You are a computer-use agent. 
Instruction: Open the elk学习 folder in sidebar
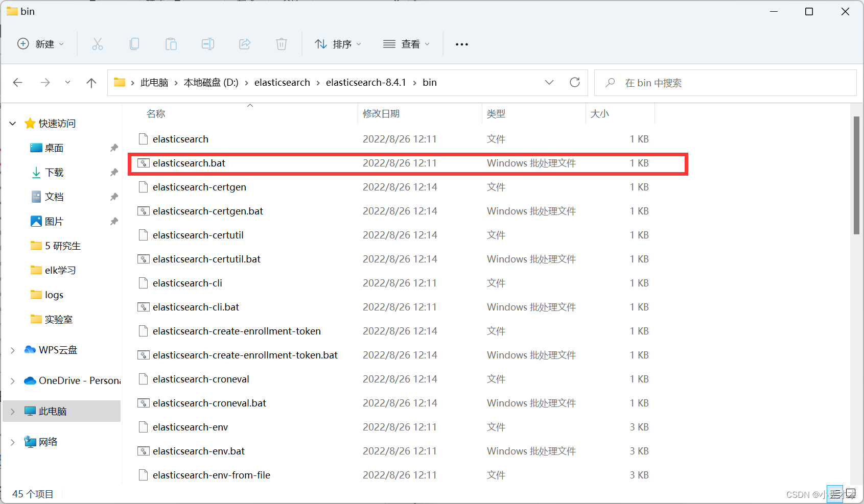60,271
